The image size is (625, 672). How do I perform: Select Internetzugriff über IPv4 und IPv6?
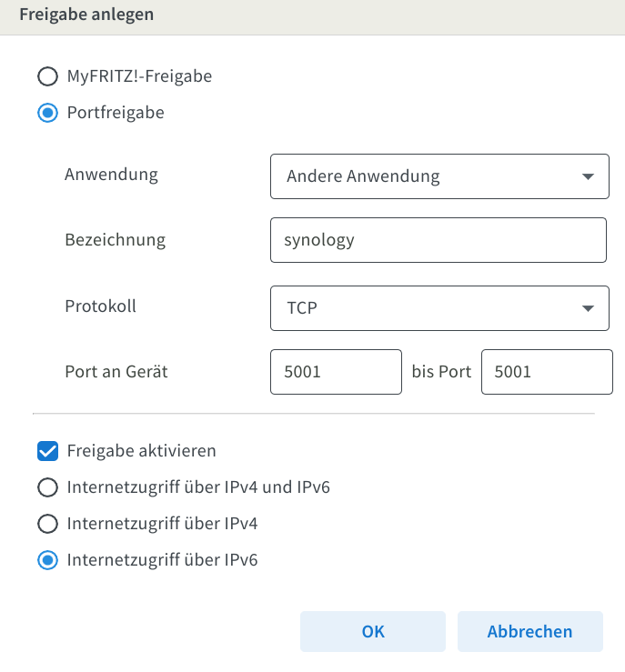pos(47,487)
